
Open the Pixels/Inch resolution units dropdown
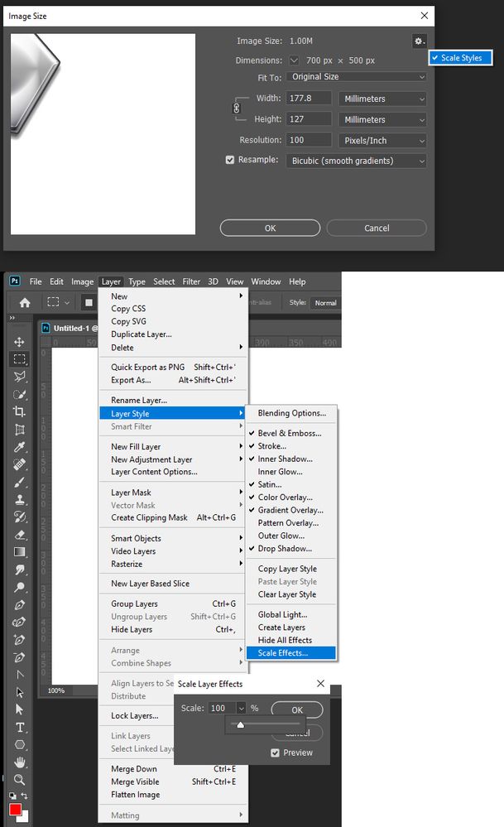tap(382, 140)
